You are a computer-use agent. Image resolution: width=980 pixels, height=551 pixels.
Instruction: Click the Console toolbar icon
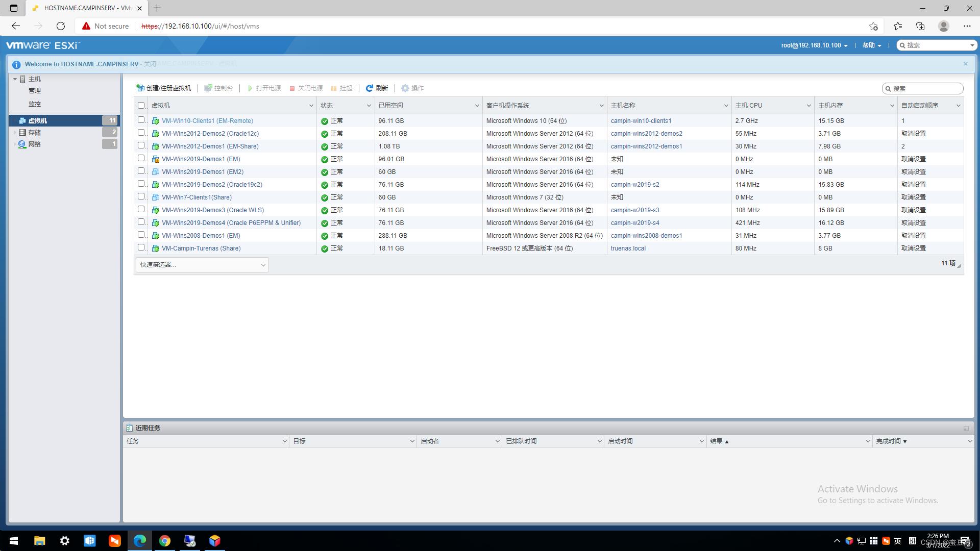pyautogui.click(x=208, y=88)
